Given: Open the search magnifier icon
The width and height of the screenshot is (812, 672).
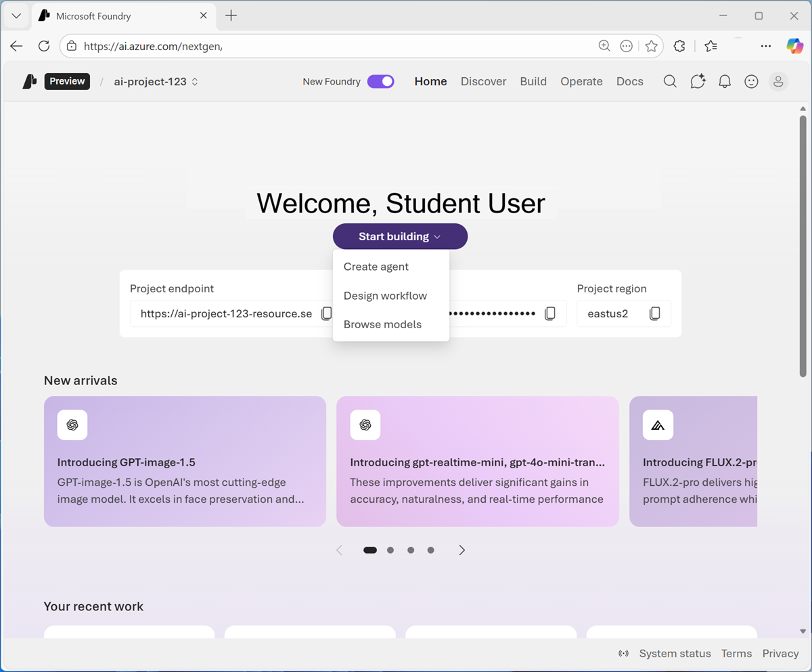Looking at the screenshot, I should click(x=669, y=81).
